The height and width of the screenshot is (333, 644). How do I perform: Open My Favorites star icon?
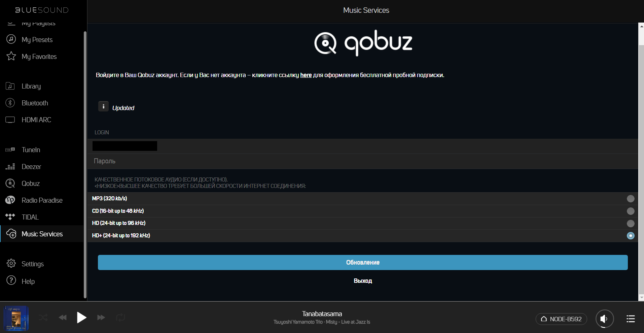click(x=11, y=56)
